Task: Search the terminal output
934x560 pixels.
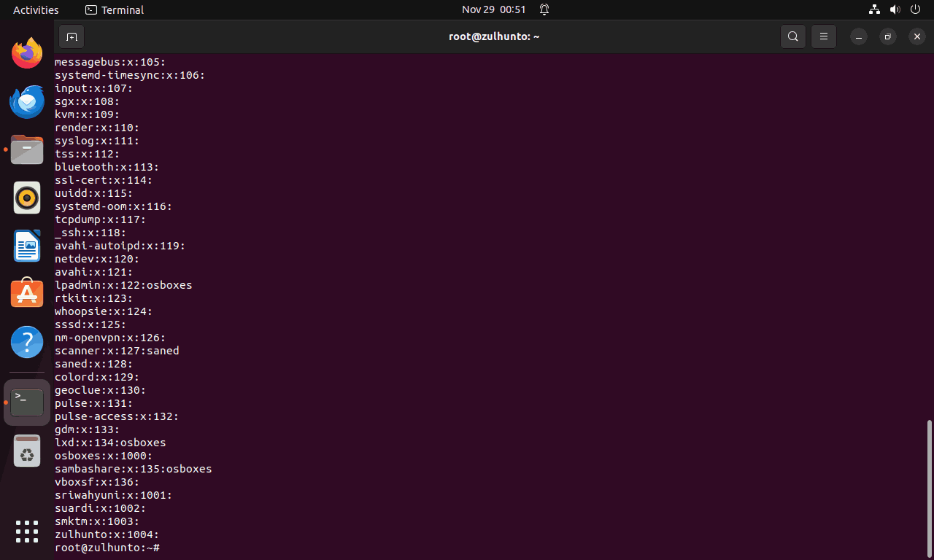Action: tap(793, 36)
